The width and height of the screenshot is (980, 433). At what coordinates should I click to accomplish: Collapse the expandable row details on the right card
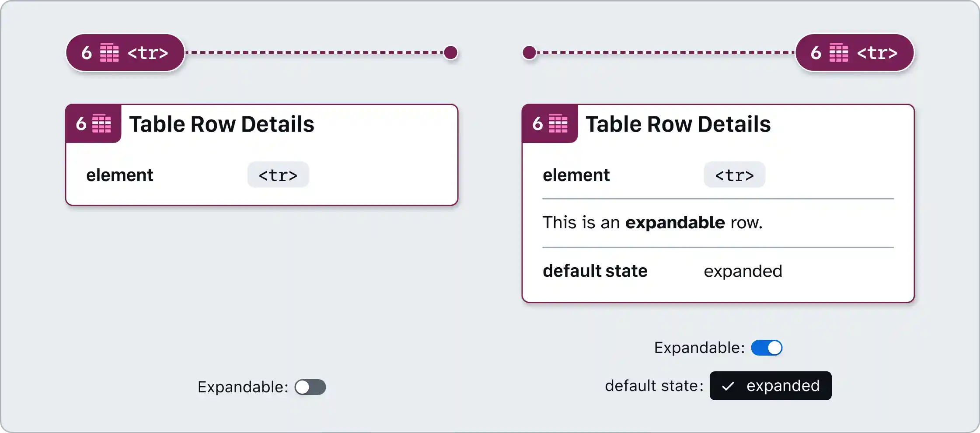point(766,348)
